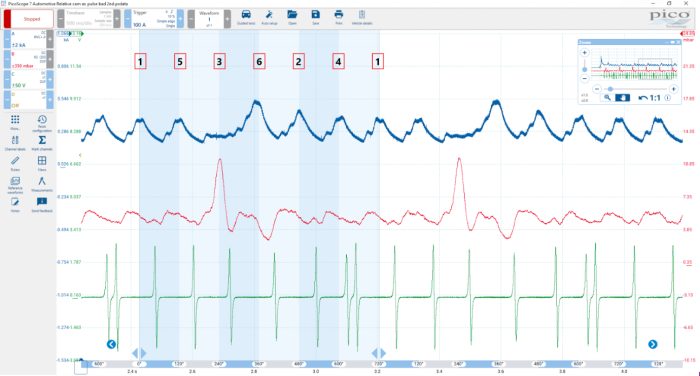Print the capture with the printer icon
The height and width of the screenshot is (376, 700).
click(338, 17)
